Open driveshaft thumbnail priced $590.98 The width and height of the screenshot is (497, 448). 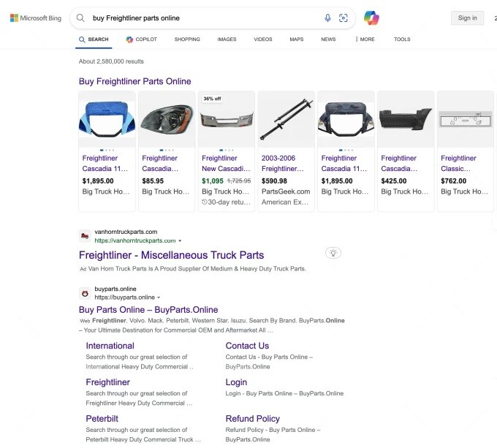click(x=287, y=120)
